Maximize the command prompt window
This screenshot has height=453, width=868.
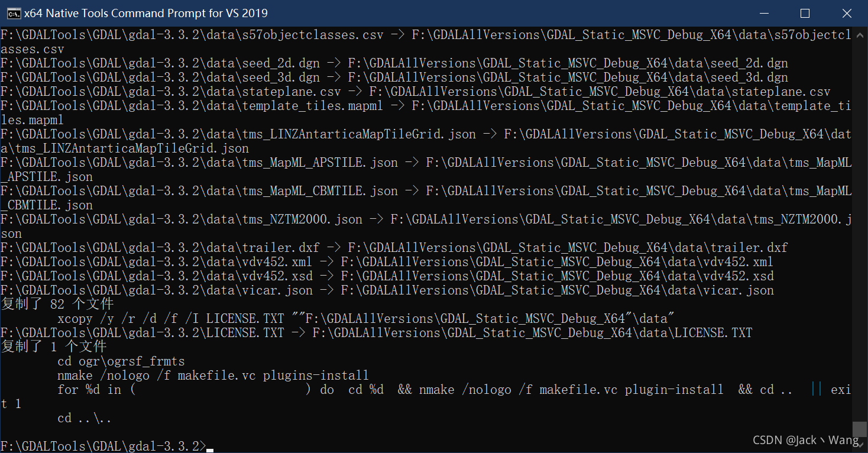(x=805, y=13)
